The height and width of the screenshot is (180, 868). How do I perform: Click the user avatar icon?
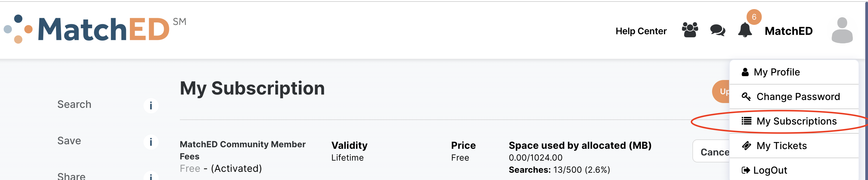coord(842,30)
